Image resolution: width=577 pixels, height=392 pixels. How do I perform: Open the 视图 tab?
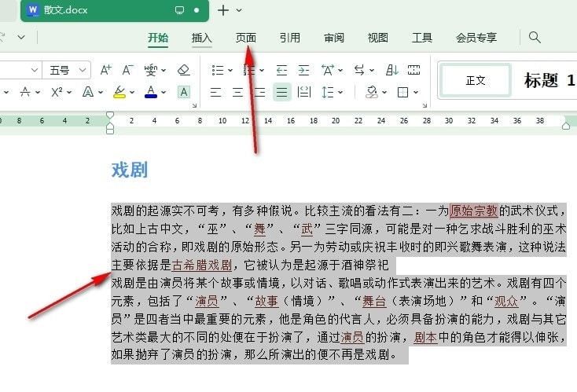(x=378, y=38)
